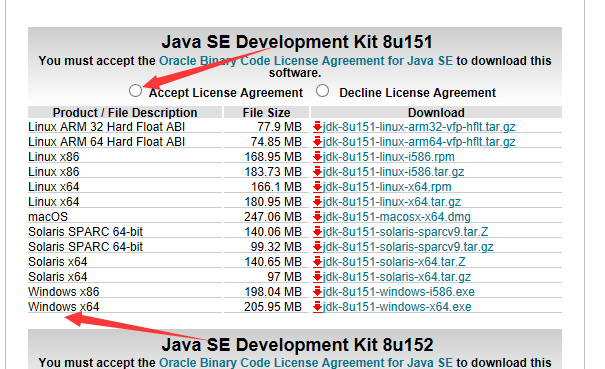Click red download arrow for jdk-8u151-linux-arm64-vfp-hflt.tar.gz
The image size is (605, 369).
[318, 142]
